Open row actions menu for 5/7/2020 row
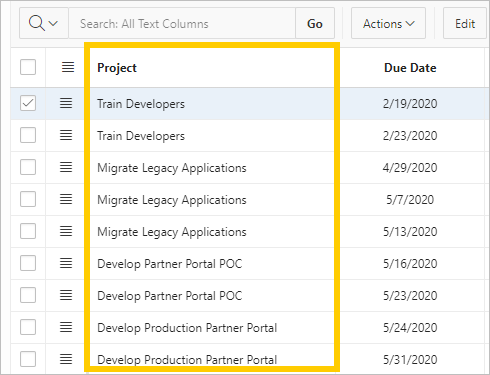The height and width of the screenshot is (375, 490). click(66, 199)
